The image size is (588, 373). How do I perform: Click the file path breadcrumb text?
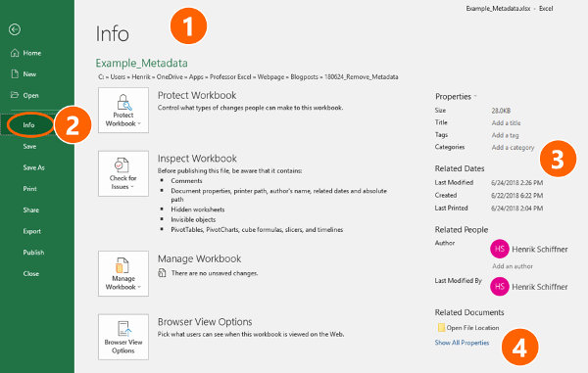pyautogui.click(x=248, y=76)
